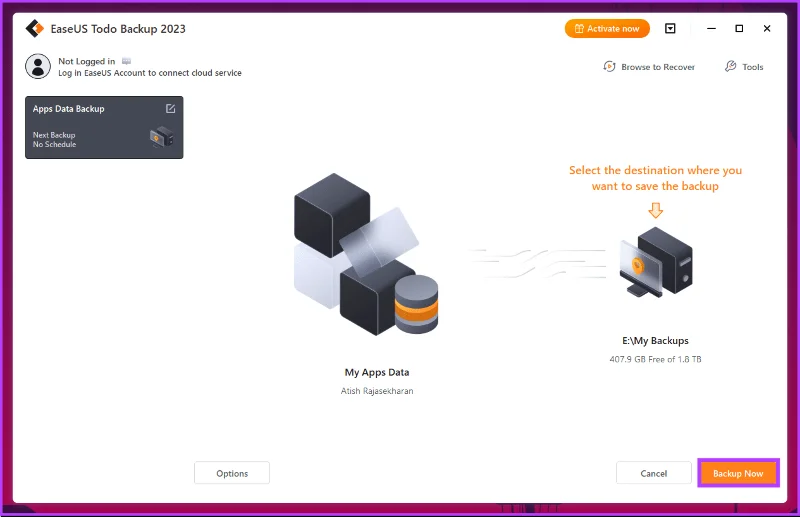
Task: Click Log in EaseUS Account text
Action: [x=149, y=73]
